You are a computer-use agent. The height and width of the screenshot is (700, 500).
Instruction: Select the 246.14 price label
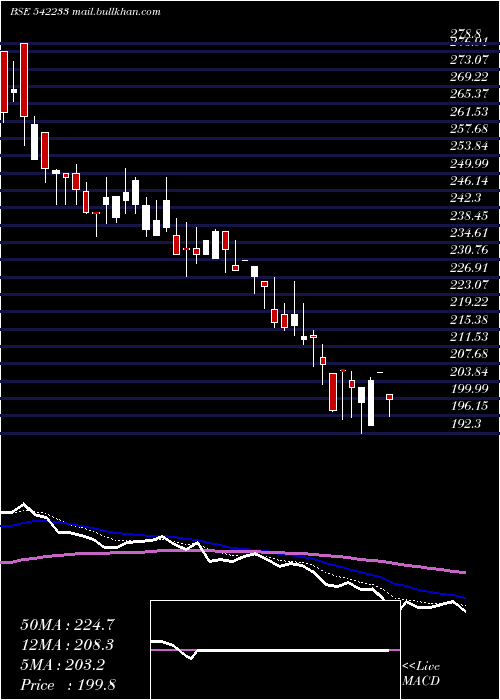(469, 181)
